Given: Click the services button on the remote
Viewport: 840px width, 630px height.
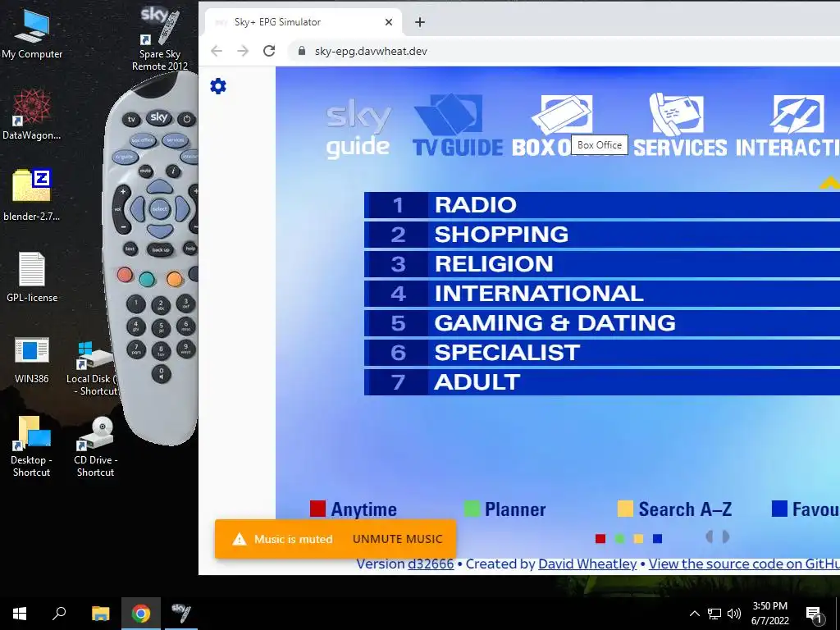Looking at the screenshot, I should [176, 140].
